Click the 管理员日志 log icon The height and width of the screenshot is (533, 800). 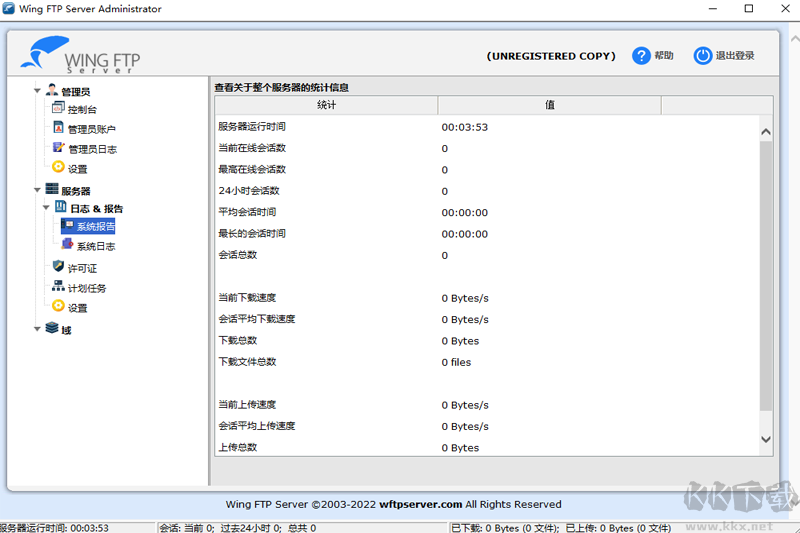pyautogui.click(x=58, y=147)
